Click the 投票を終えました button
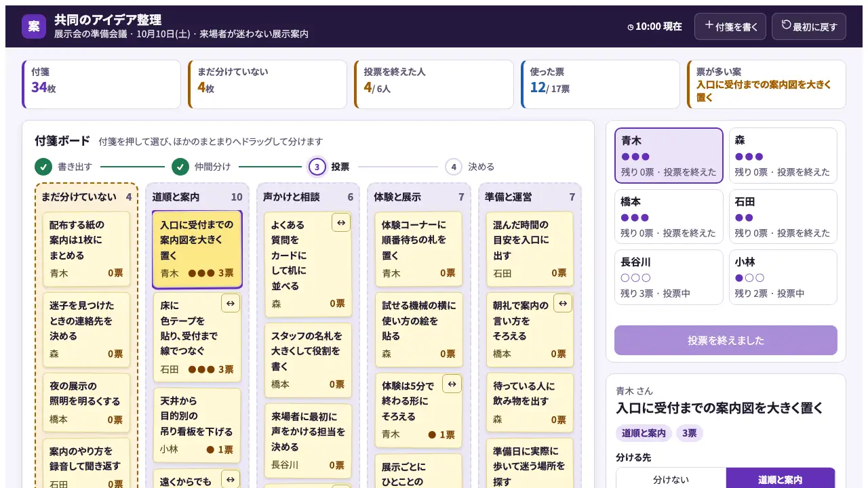The image size is (868, 488). pos(726,340)
